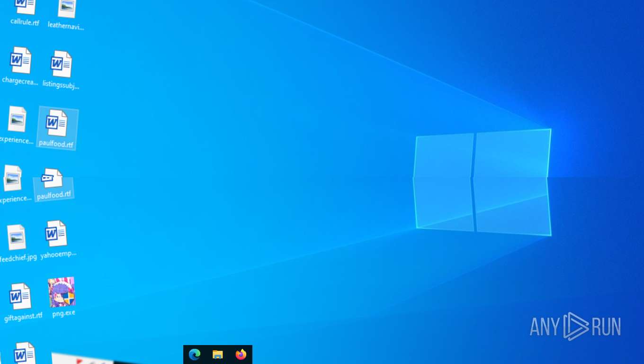
Task: Select the listingssubj... Word document icon
Action: (x=61, y=70)
